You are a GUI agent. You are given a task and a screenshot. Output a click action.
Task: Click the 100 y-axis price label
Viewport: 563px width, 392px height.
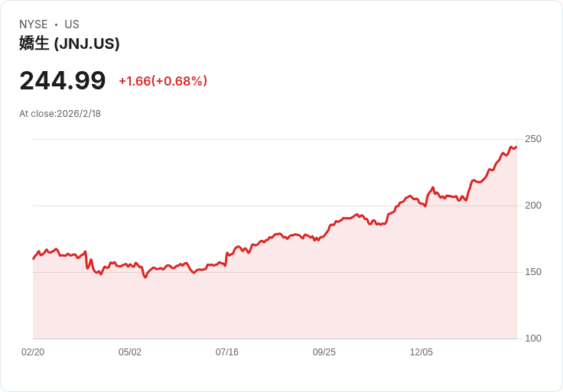coord(533,339)
